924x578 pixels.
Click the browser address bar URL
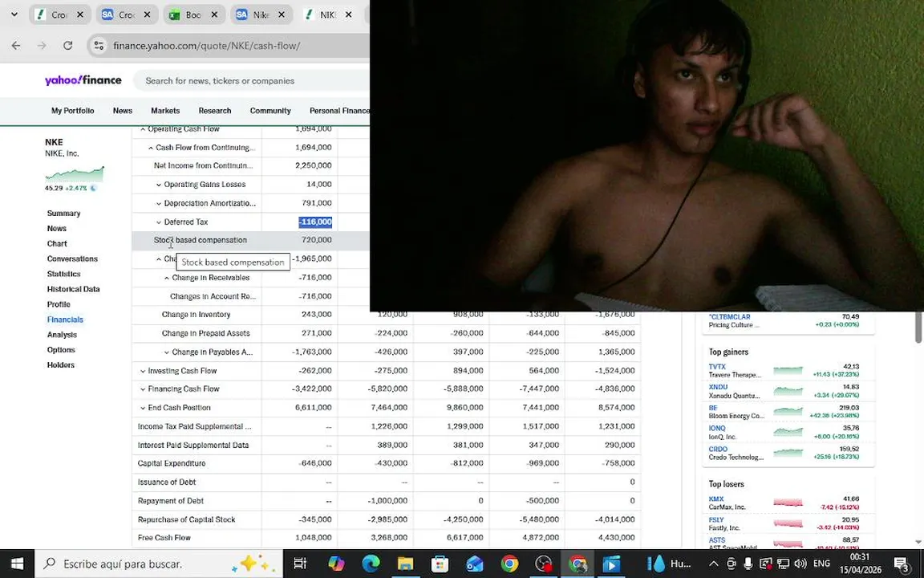click(206, 46)
